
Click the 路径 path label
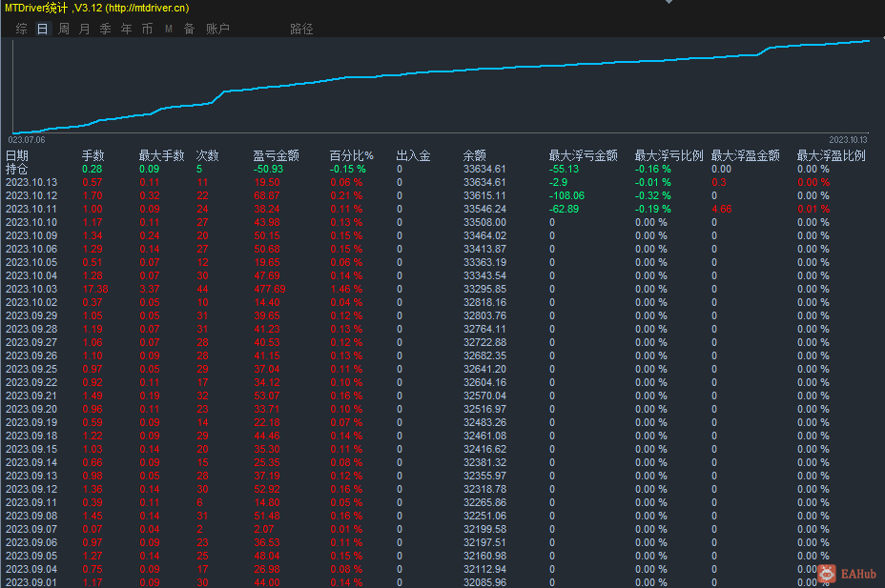pos(301,29)
